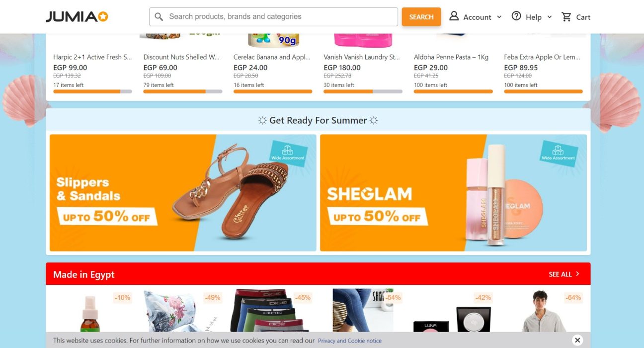Click the Account person icon
This screenshot has width=644, height=348.
click(x=454, y=16)
